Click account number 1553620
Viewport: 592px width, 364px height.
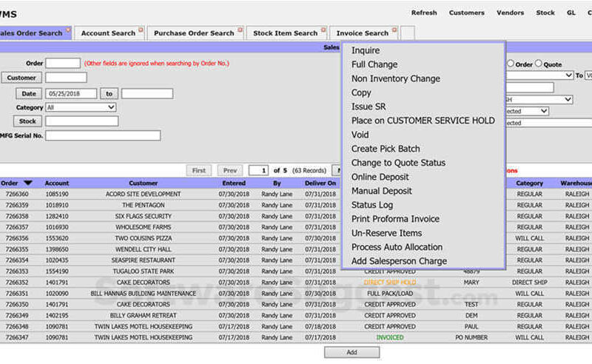click(x=57, y=238)
